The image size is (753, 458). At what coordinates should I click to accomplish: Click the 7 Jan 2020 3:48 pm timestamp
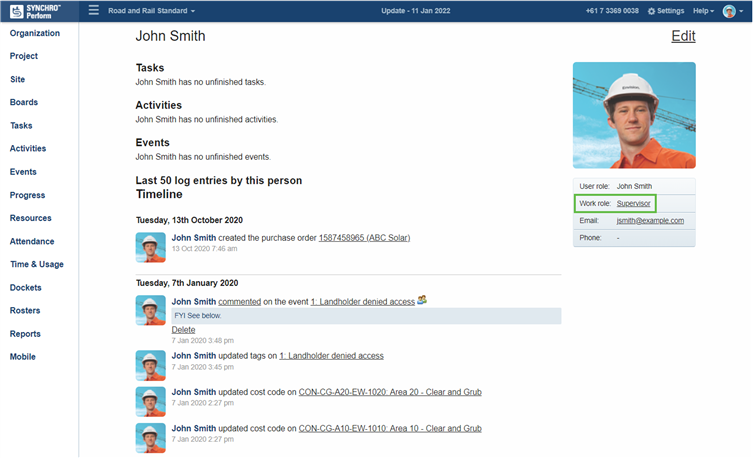pos(203,340)
